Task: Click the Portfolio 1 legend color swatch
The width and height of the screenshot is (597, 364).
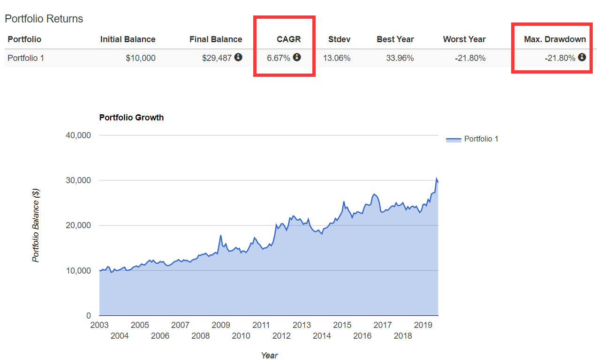Action: 453,139
